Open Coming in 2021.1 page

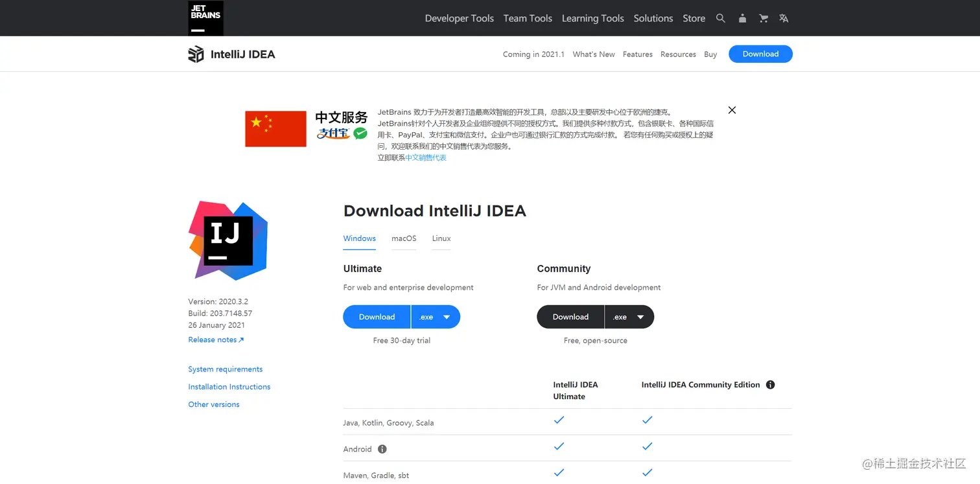[533, 54]
